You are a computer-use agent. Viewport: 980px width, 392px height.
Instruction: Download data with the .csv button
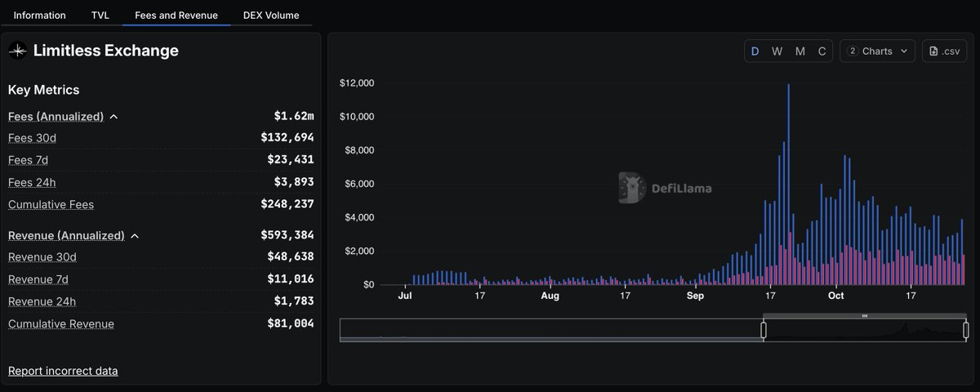click(x=944, y=51)
